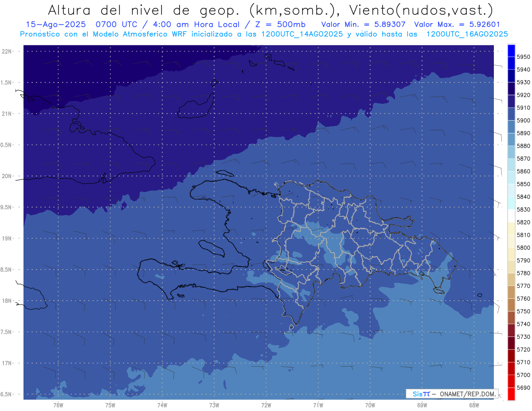Click the '70W' longitude label

point(370,405)
